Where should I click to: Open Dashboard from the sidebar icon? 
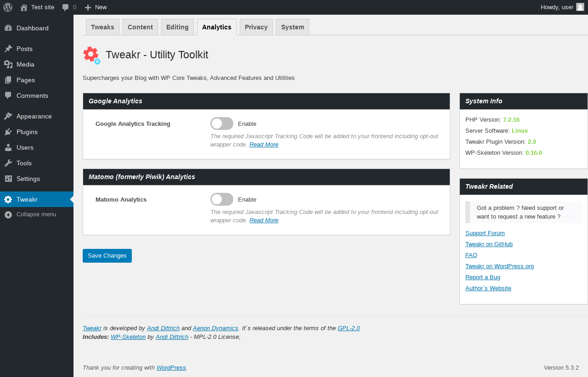click(x=8, y=28)
